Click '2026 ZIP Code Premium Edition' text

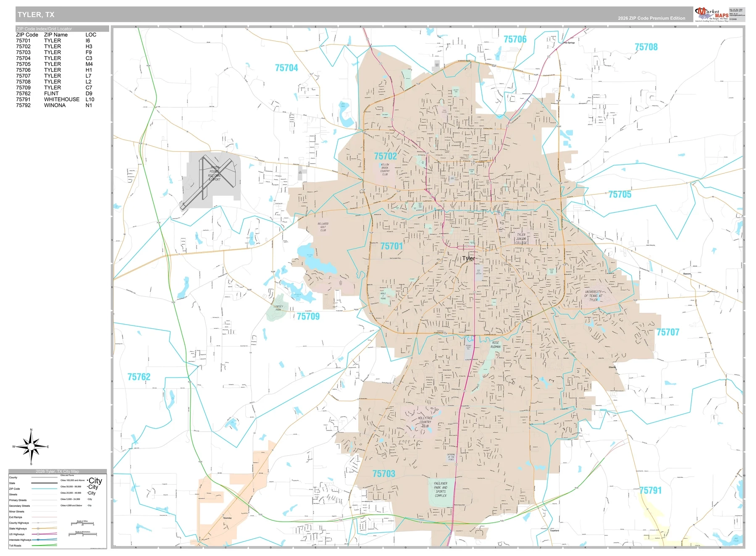(651, 18)
